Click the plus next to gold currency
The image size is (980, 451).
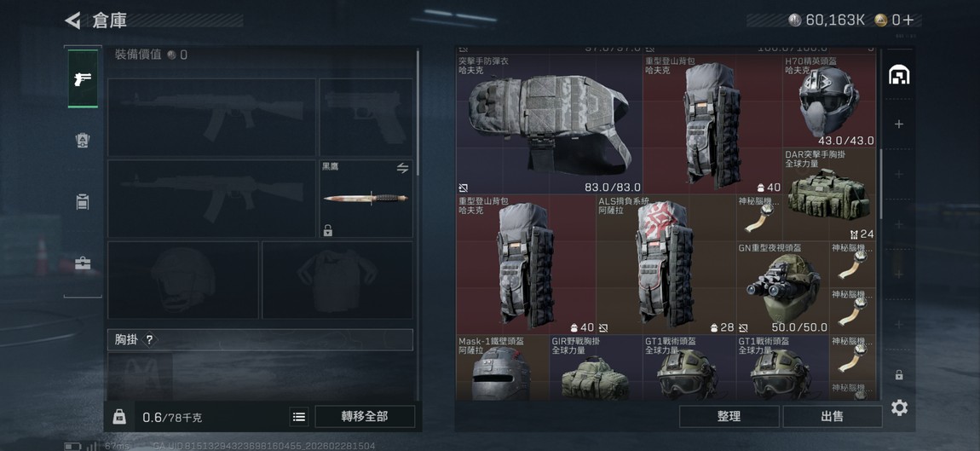click(908, 20)
